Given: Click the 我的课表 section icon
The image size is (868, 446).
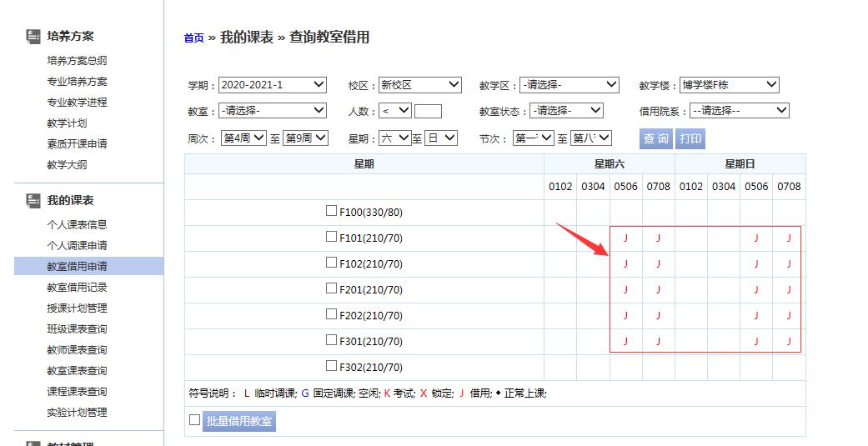Looking at the screenshot, I should point(33,200).
